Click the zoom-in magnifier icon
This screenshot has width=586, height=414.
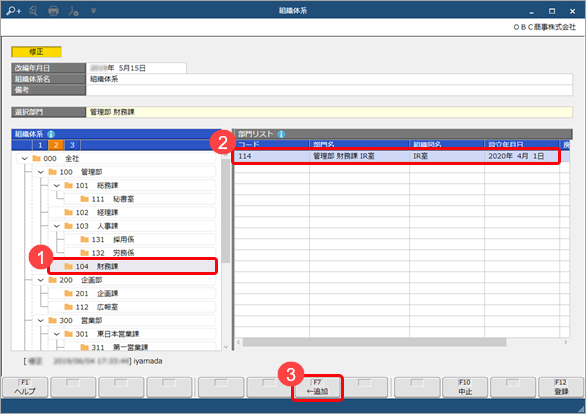tap(13, 11)
